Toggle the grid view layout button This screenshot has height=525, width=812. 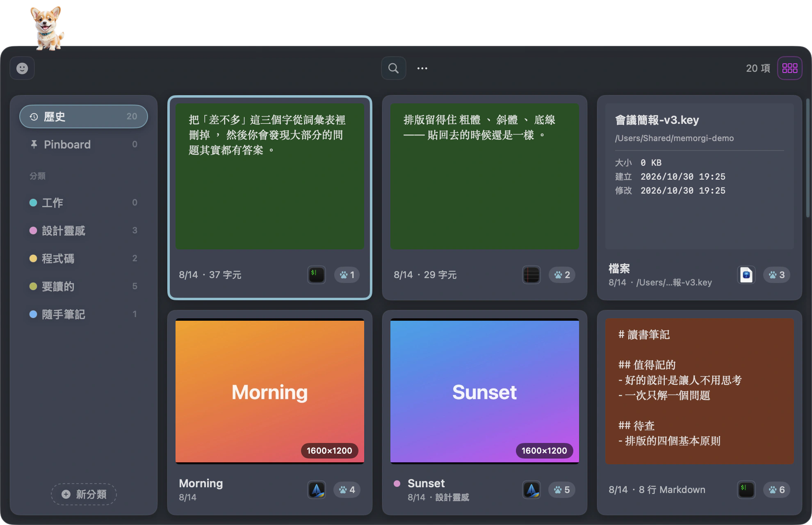(x=789, y=68)
